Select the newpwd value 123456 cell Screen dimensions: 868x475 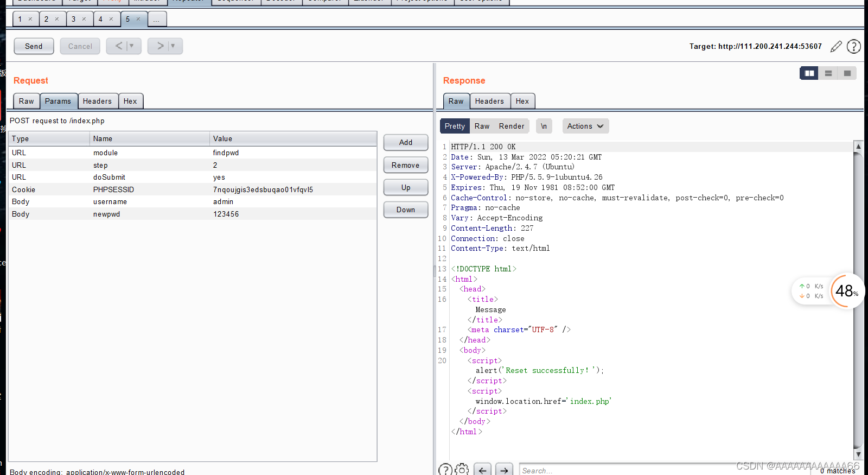coord(293,214)
